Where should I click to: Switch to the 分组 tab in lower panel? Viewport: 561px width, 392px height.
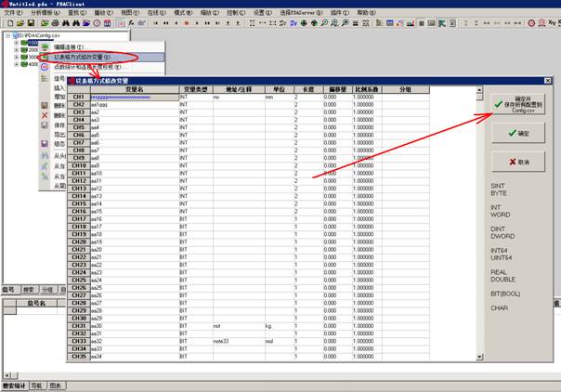click(x=47, y=289)
